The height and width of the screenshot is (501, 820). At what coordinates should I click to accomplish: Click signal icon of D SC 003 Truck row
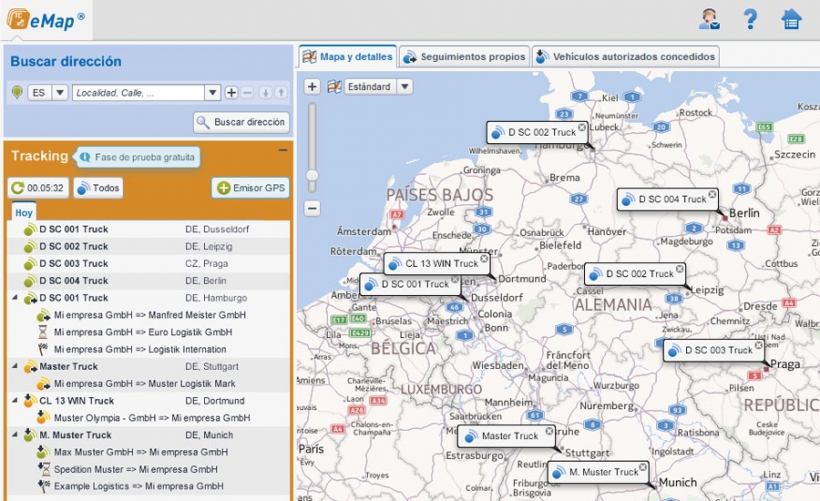pos(30,264)
